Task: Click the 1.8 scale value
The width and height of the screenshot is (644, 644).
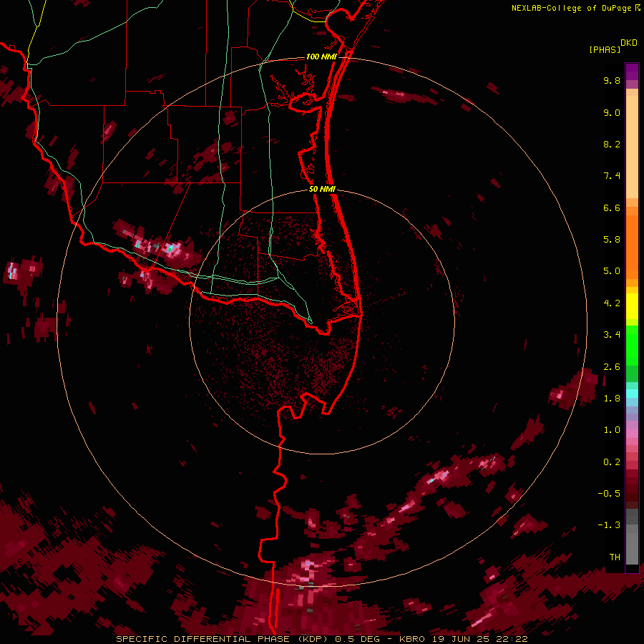Action: 612,399
